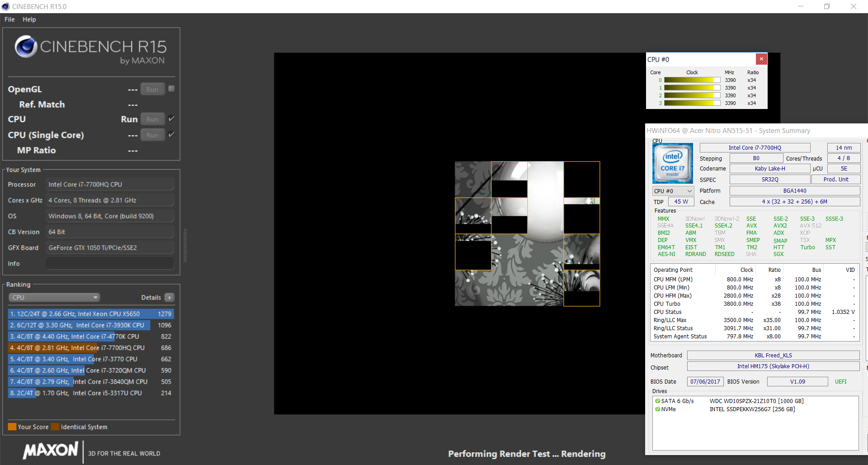The image size is (868, 465).
Task: Click the GFX Board field
Action: [110, 248]
